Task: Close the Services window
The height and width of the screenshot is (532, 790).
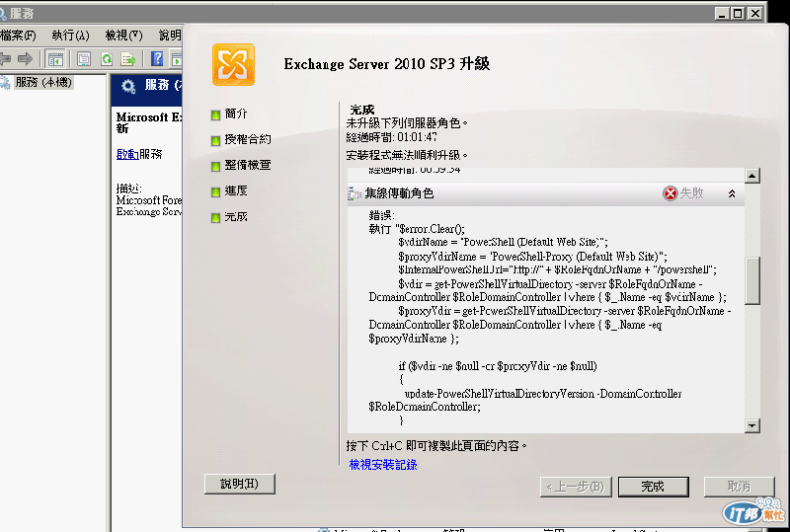Action: [754, 14]
